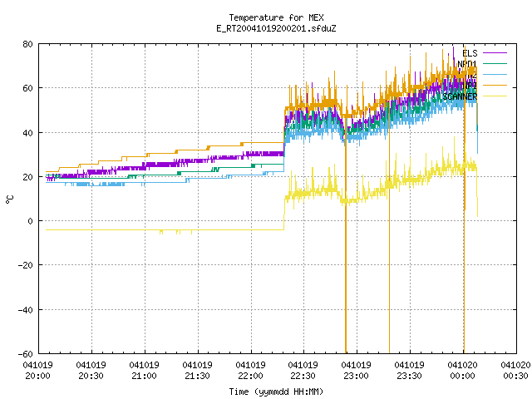Click the 00:00 x-axis time label
Screen dimensions: 532x399
[462, 376]
